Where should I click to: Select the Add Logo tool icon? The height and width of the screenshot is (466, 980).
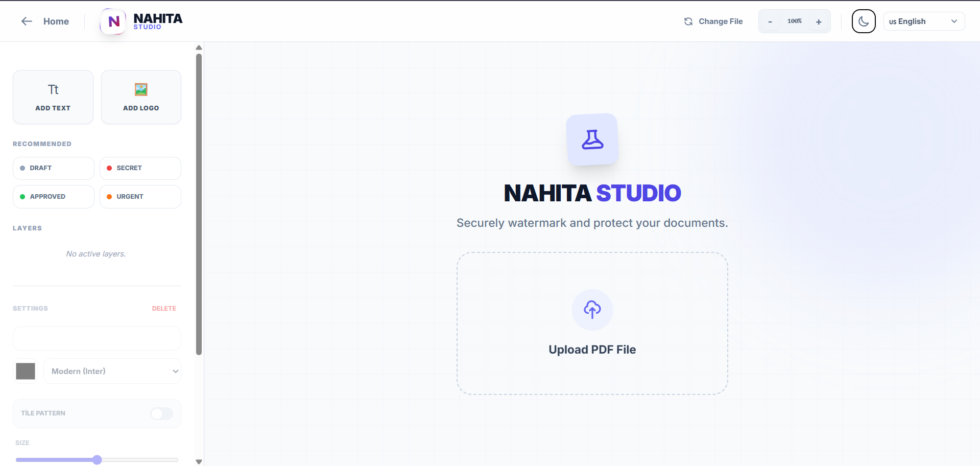[x=140, y=89]
